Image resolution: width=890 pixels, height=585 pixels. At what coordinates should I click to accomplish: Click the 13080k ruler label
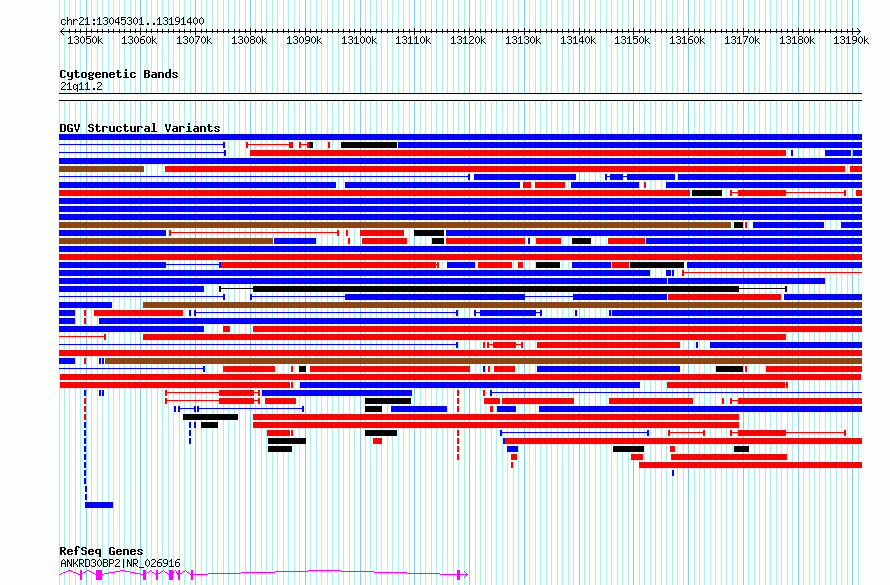[249, 40]
